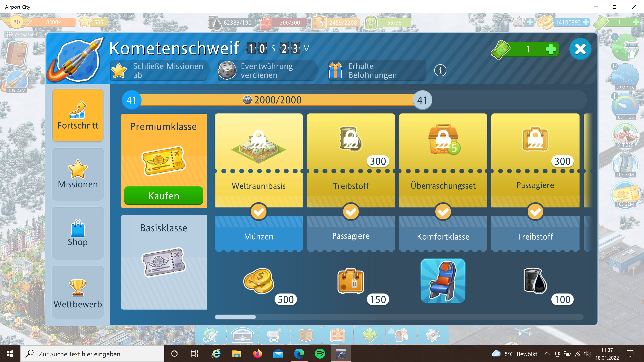Open Firefox from the taskbar
This screenshot has width=644, height=362.
click(257, 354)
